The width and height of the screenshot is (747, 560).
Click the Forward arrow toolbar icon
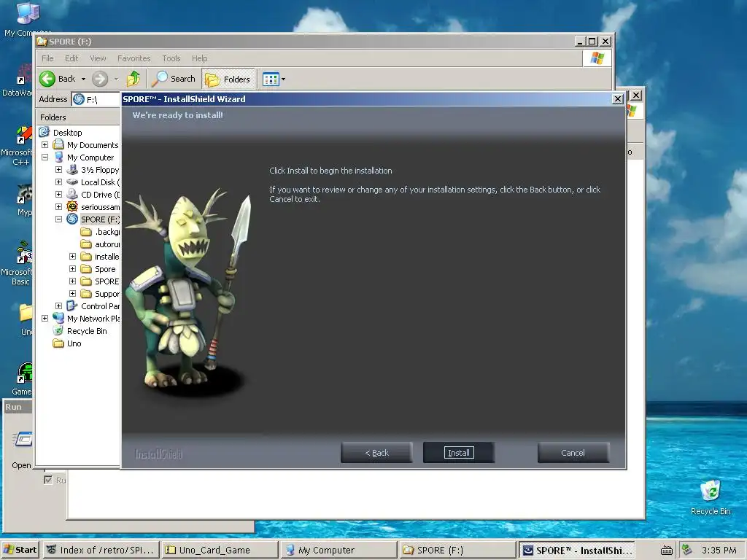[99, 79]
